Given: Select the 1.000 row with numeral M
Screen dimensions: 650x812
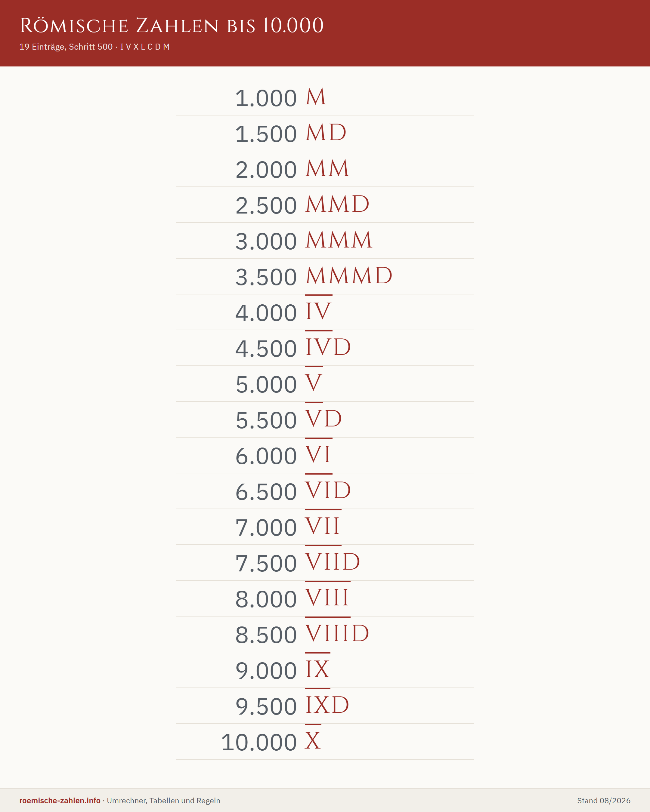Looking at the screenshot, I should click(x=325, y=97).
